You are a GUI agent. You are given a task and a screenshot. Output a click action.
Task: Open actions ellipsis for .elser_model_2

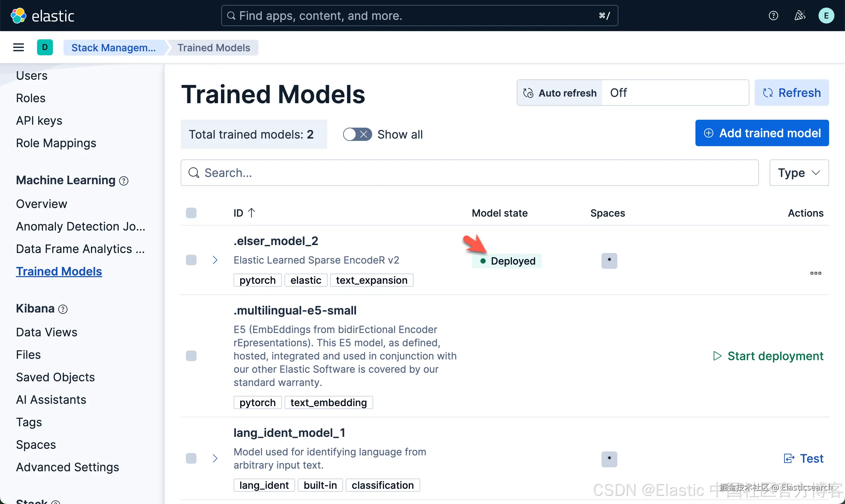pyautogui.click(x=816, y=273)
